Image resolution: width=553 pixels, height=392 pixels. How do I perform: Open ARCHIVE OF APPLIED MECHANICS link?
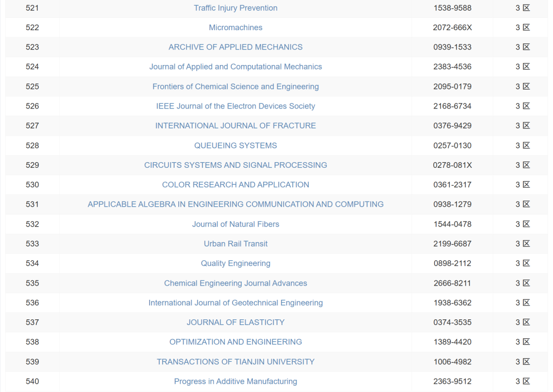236,47
